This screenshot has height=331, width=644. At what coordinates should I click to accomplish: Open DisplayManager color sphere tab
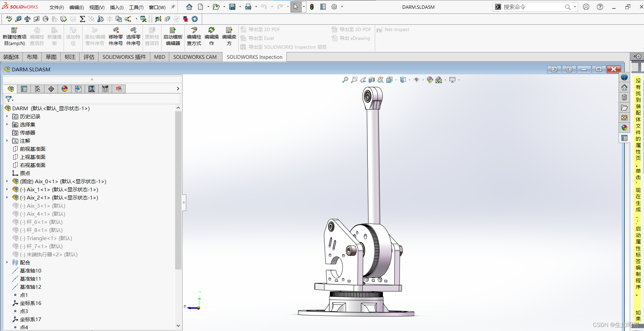click(65, 89)
